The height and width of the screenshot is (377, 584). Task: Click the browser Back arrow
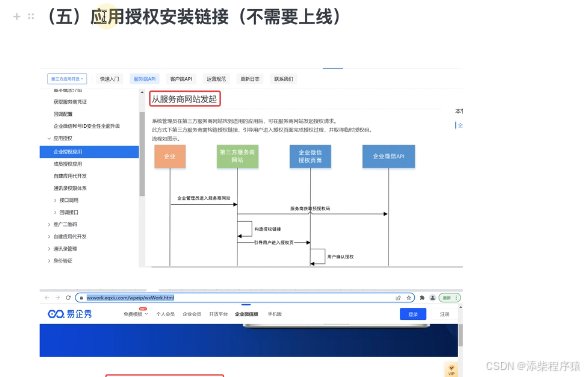pos(47,298)
